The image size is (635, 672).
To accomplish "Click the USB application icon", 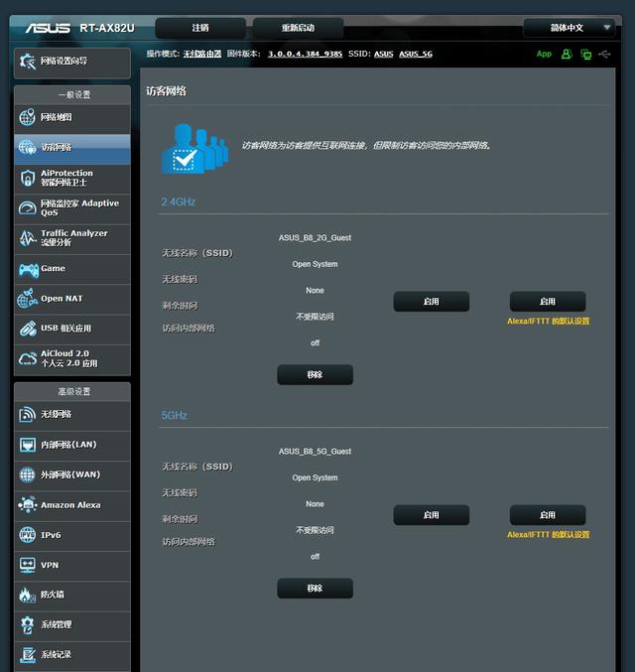I will (28, 329).
